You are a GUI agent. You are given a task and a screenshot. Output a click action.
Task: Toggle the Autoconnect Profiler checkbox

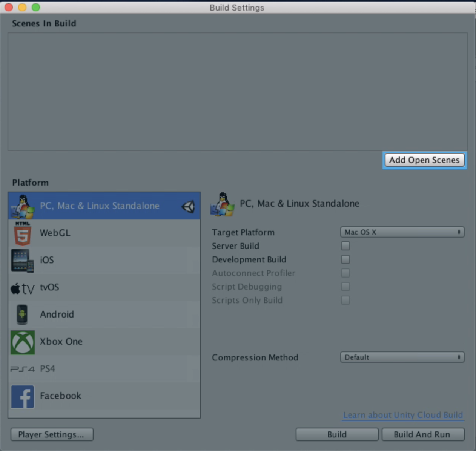pyautogui.click(x=345, y=273)
